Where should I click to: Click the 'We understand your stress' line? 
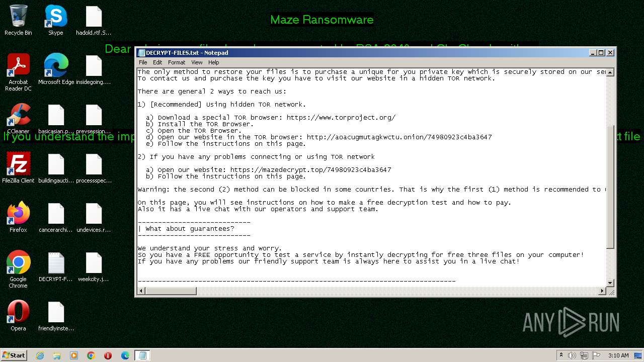pyautogui.click(x=210, y=248)
